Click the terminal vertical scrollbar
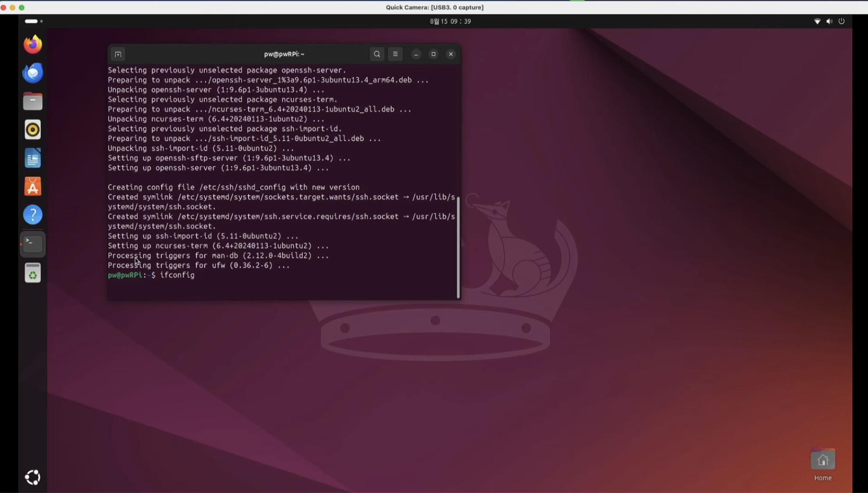 [458, 248]
